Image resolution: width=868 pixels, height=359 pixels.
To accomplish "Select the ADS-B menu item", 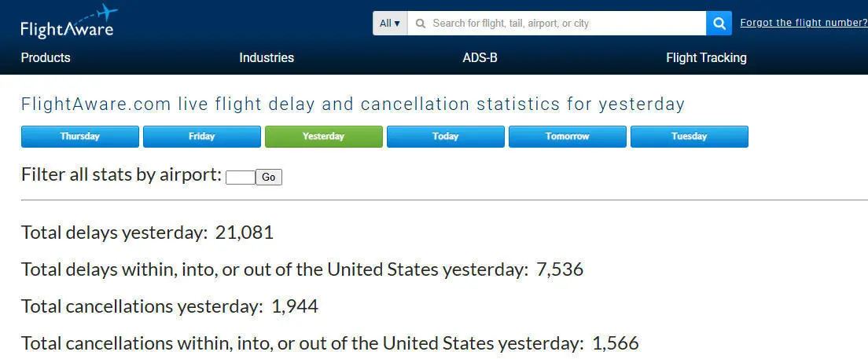I will pyautogui.click(x=480, y=57).
